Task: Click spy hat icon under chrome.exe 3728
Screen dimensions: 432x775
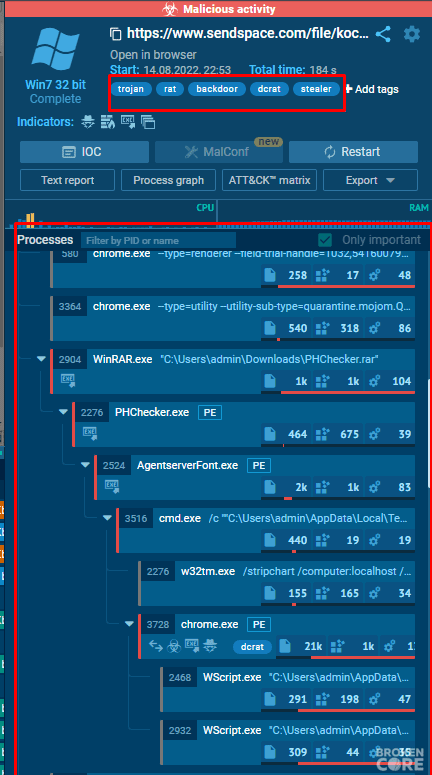Action: click(211, 646)
